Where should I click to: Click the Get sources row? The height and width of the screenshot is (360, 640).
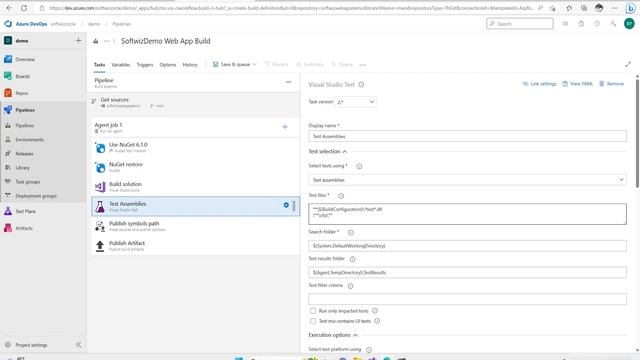click(196, 102)
